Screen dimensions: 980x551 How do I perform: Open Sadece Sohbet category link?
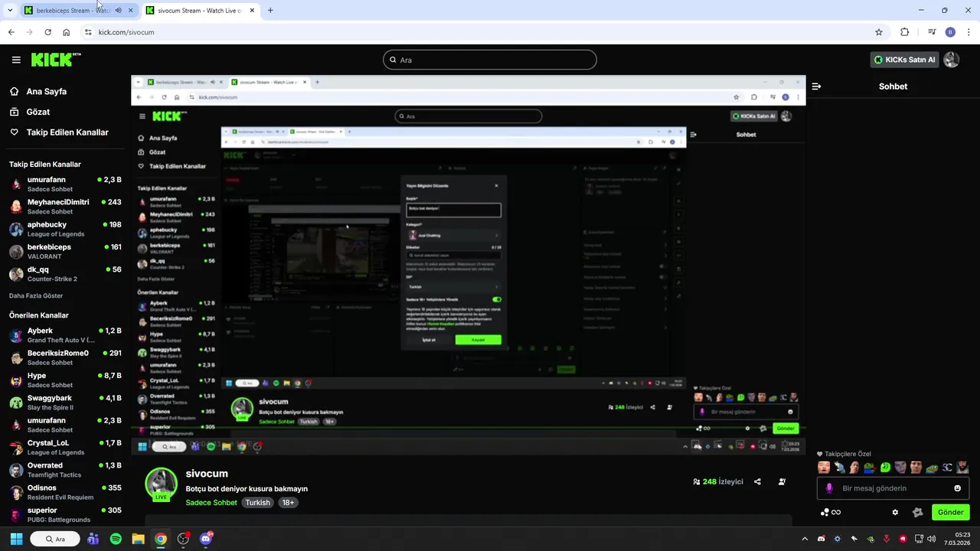[211, 503]
